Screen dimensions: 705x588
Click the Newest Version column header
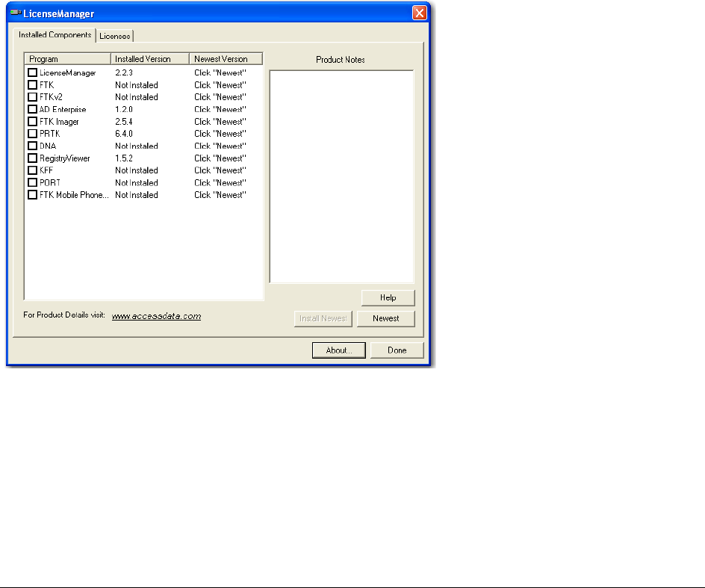[226, 59]
